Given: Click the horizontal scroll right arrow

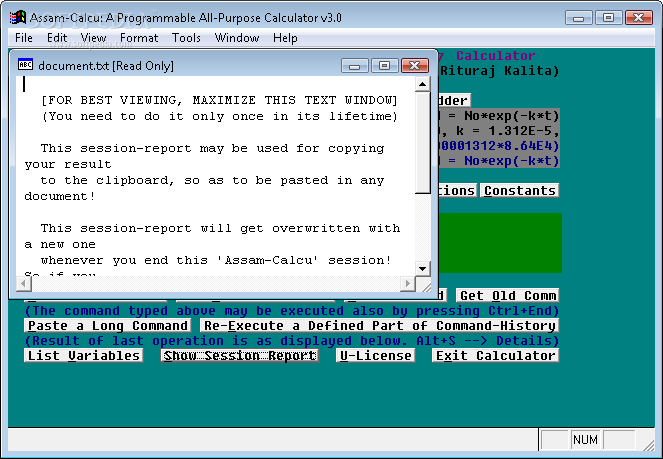Looking at the screenshot, I should (x=407, y=284).
